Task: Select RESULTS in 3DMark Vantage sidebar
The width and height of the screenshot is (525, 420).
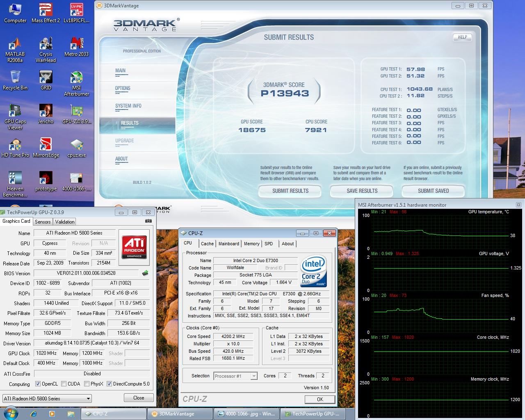Action: click(x=137, y=125)
